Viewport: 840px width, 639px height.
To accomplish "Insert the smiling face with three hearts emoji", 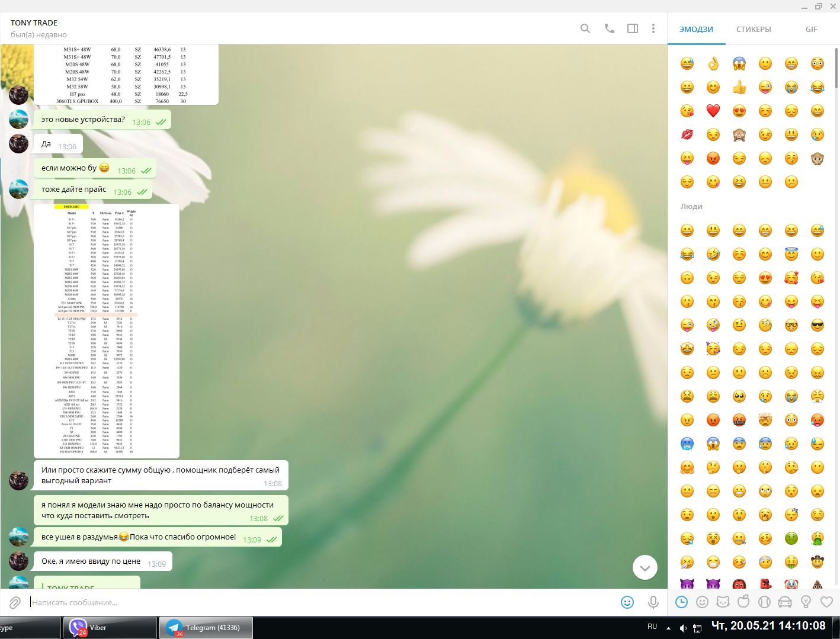I will click(x=791, y=278).
